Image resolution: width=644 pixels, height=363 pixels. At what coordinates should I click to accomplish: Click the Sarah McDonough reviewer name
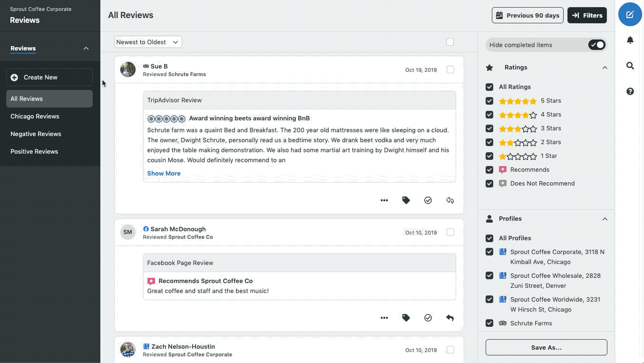pyautogui.click(x=178, y=229)
